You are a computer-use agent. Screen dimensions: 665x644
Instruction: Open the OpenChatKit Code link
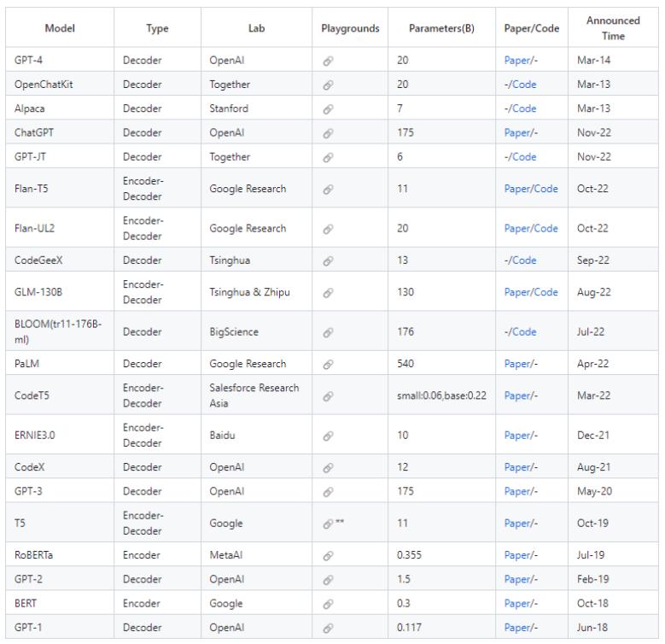524,85
